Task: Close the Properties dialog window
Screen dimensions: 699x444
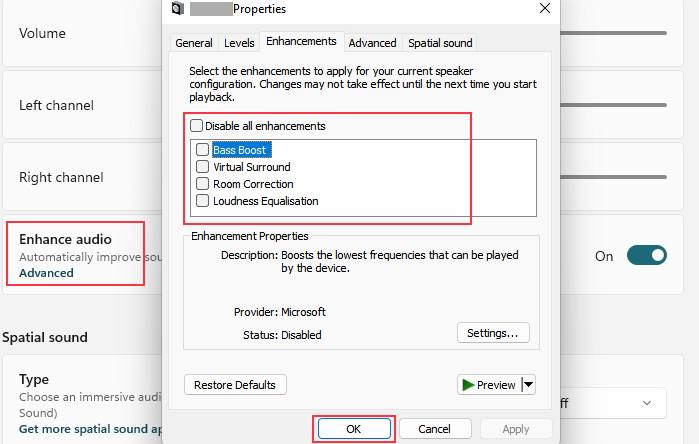Action: (x=544, y=9)
